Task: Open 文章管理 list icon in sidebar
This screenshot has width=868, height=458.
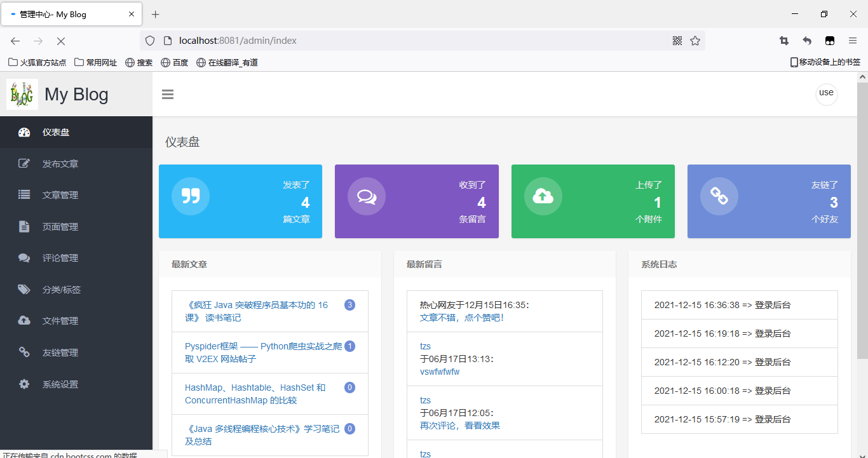Action: click(24, 195)
